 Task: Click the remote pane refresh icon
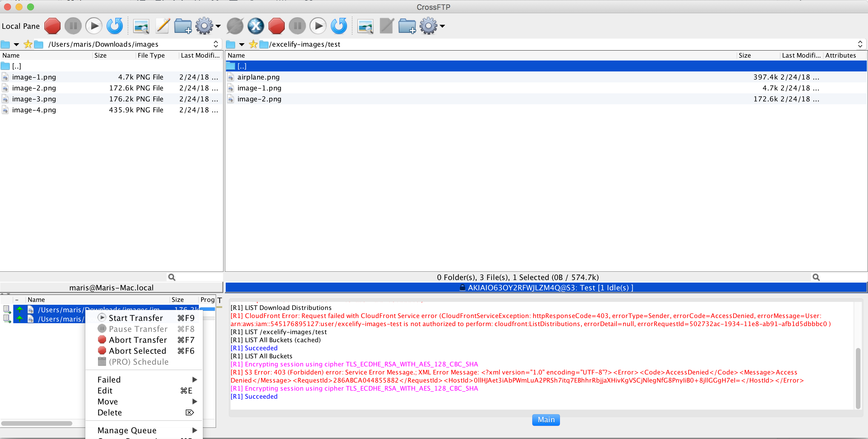339,26
